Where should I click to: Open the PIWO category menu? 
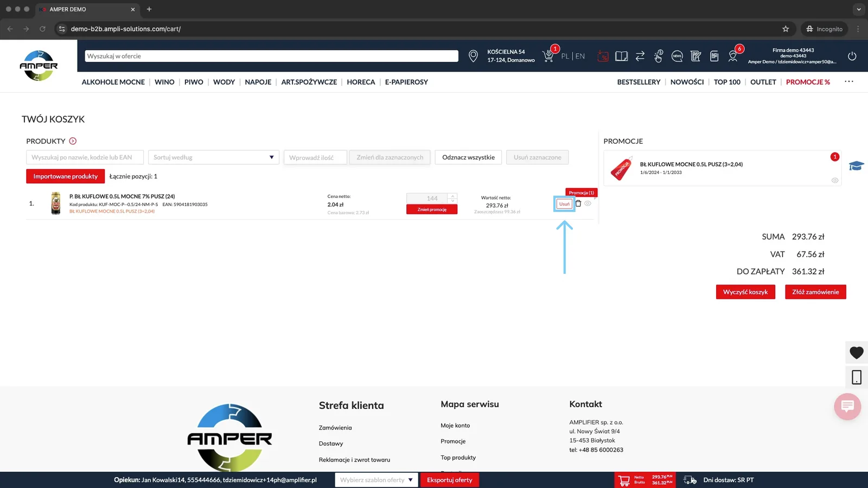coord(194,82)
